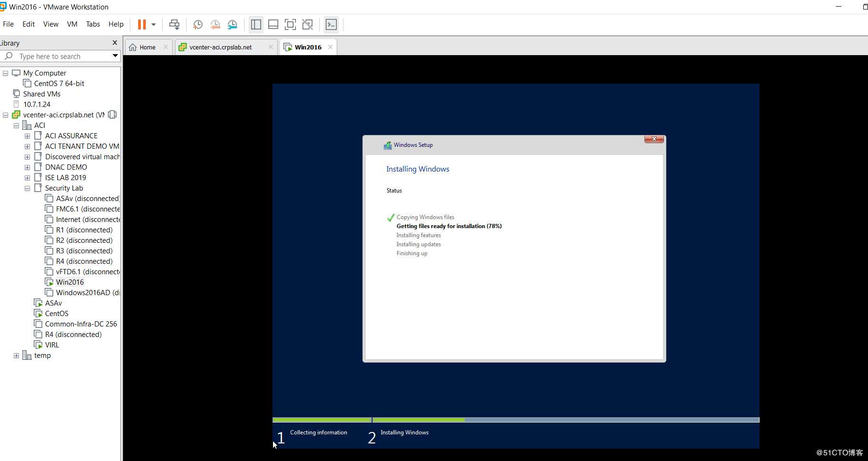Collapse the Security Lab folder

27,188
